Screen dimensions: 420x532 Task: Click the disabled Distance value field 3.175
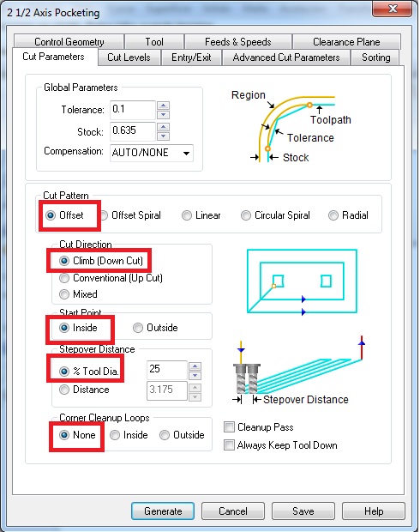coord(167,390)
